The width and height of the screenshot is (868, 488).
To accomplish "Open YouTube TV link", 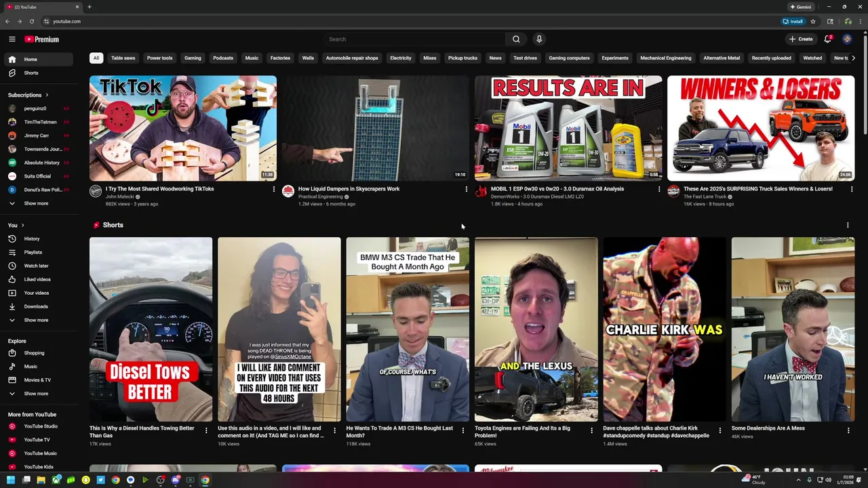I will 38,440.
